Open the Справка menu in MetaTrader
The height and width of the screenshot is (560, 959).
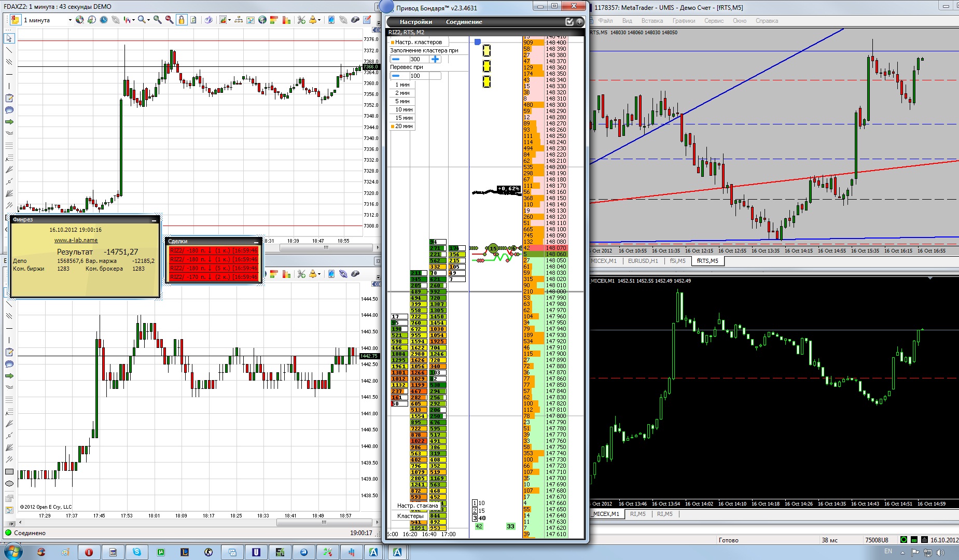click(x=767, y=21)
